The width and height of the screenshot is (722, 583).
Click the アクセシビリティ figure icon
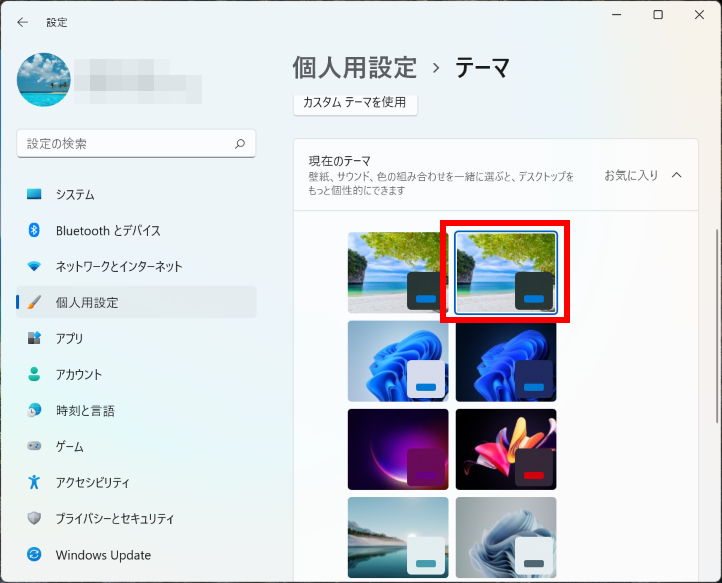[34, 482]
